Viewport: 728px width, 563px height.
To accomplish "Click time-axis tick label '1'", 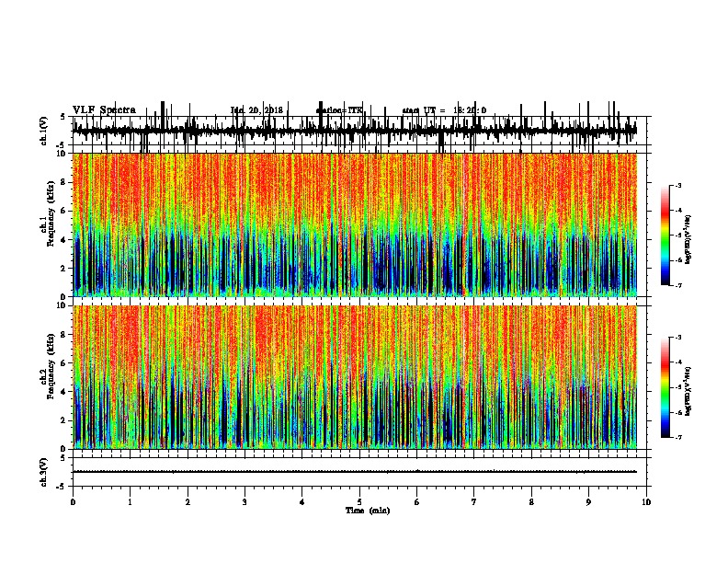I will click(x=130, y=502).
